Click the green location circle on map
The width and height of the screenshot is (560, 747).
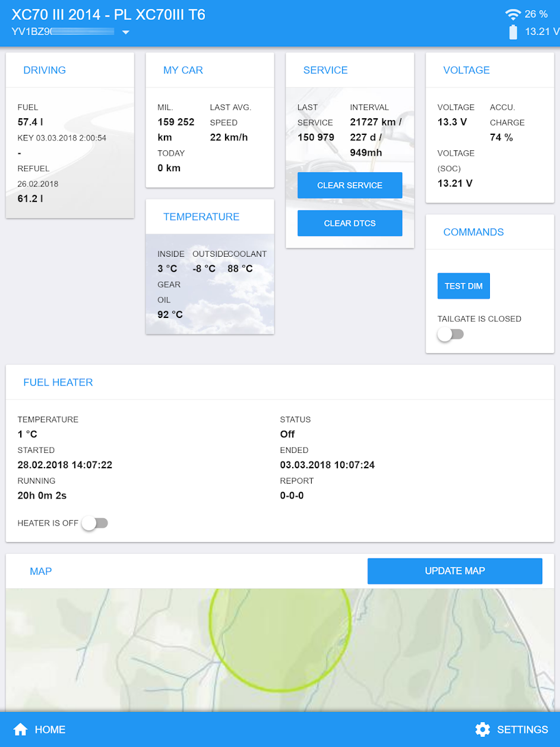point(280,636)
